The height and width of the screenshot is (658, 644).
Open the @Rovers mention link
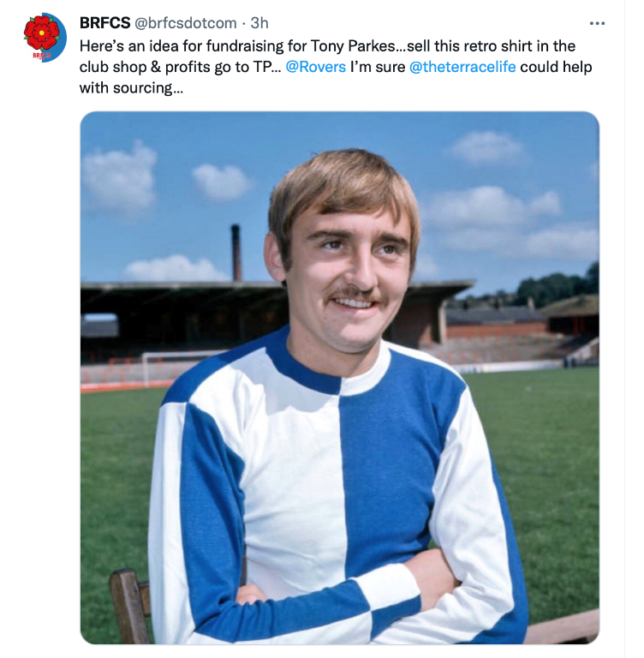pyautogui.click(x=315, y=67)
